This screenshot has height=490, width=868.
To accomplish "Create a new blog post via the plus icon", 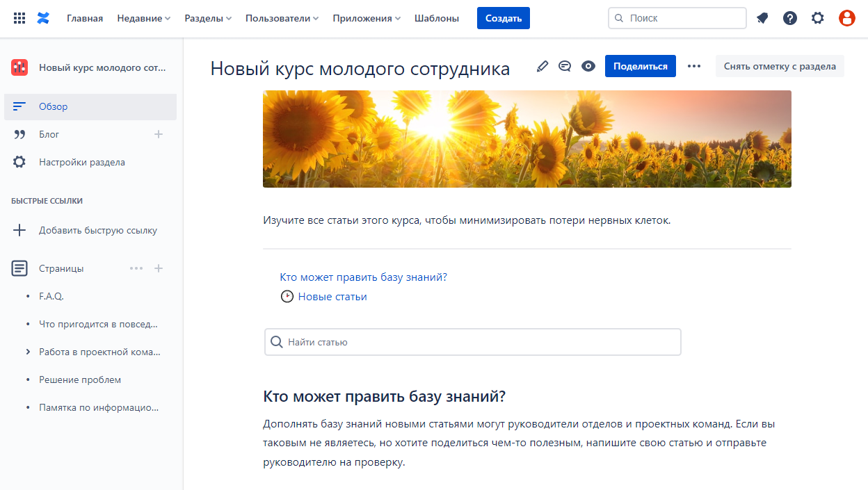I will point(159,134).
